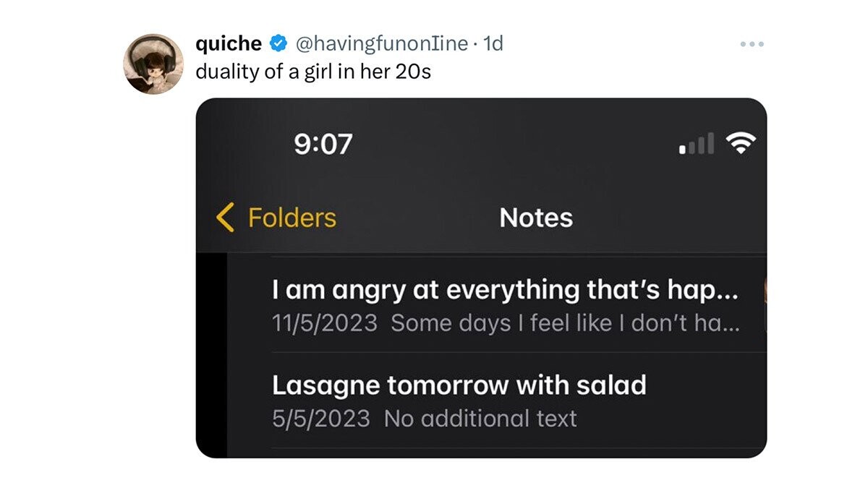This screenshot has width=868, height=488.
Task: Click the "quiche" display name
Action: pos(229,44)
